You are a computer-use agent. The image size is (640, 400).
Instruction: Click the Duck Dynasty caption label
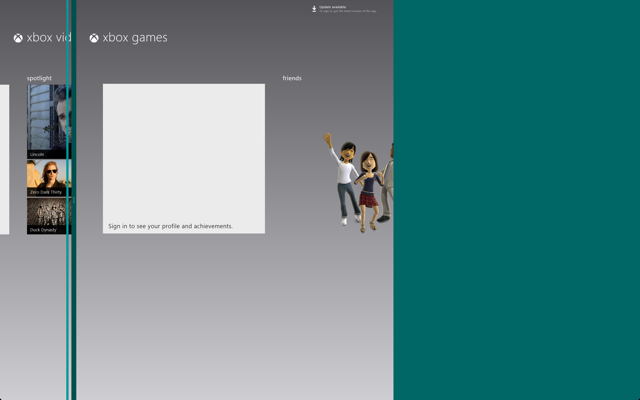point(43,230)
